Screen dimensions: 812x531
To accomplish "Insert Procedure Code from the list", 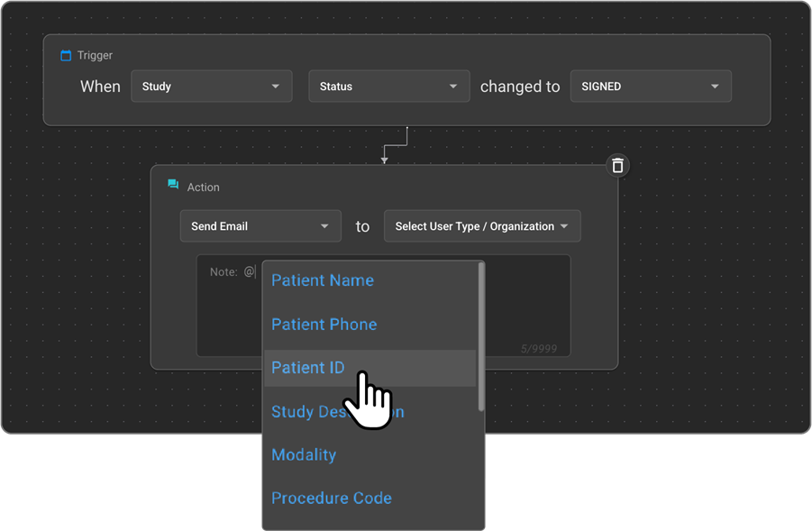I will click(x=332, y=499).
